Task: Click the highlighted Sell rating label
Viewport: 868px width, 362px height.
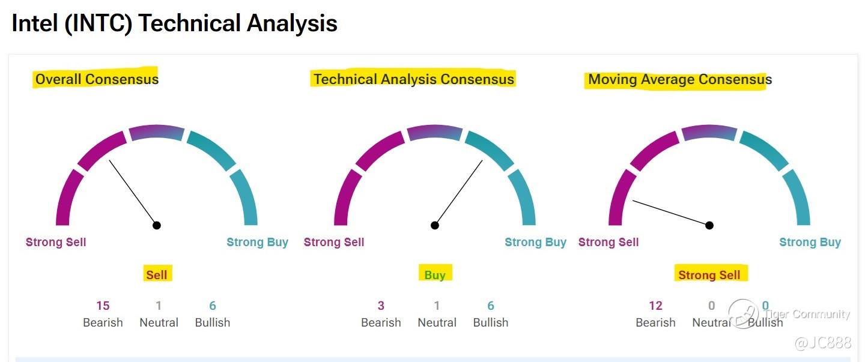Action: click(157, 275)
